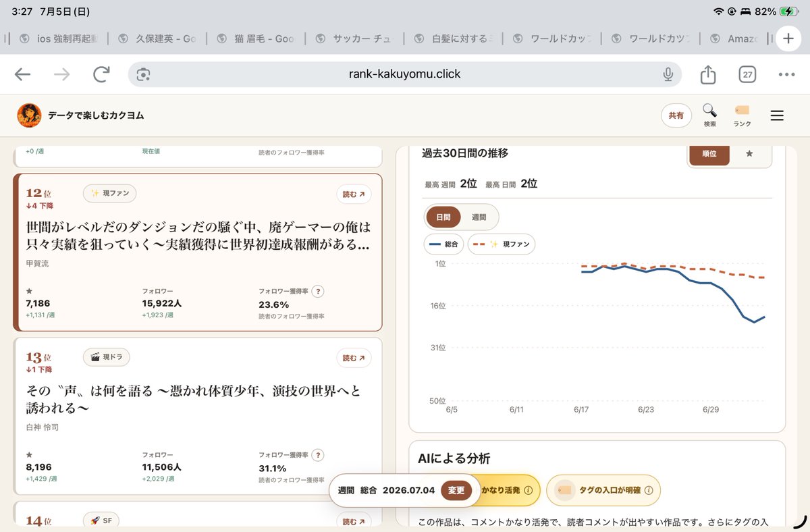Select the 週間 chart range
Viewport: 810px width, 532px height.
tap(479, 217)
